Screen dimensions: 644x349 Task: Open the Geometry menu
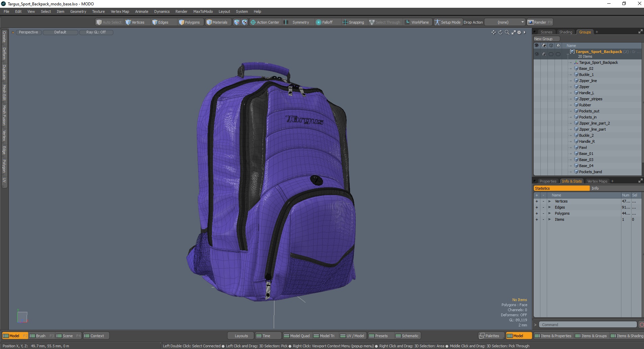[x=78, y=11]
